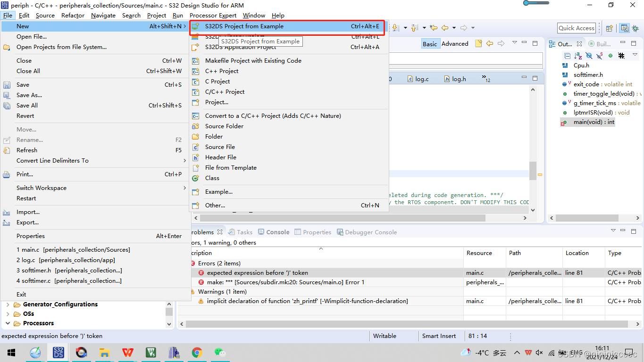644x362 pixels.
Task: Click Open Perspective icon
Action: click(x=609, y=28)
